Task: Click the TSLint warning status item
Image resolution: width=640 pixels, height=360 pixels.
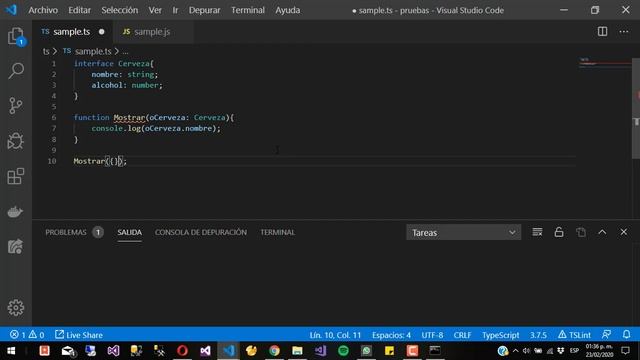Action: (x=574, y=335)
